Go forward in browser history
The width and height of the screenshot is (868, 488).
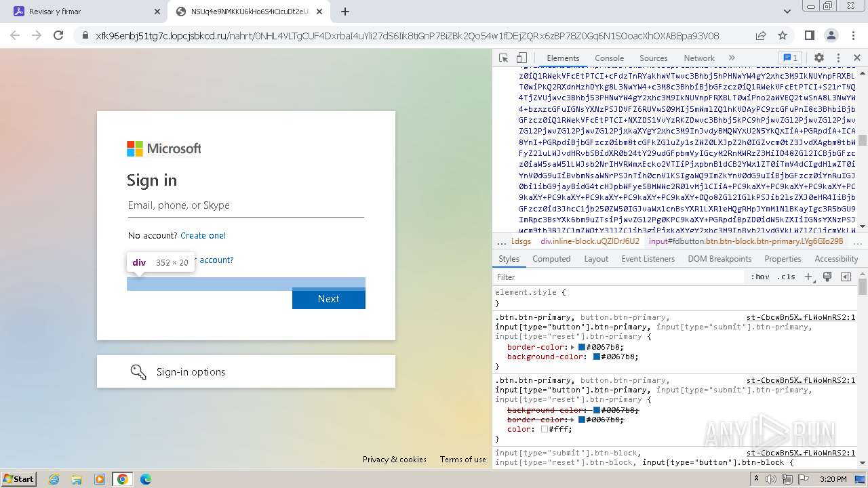(37, 35)
